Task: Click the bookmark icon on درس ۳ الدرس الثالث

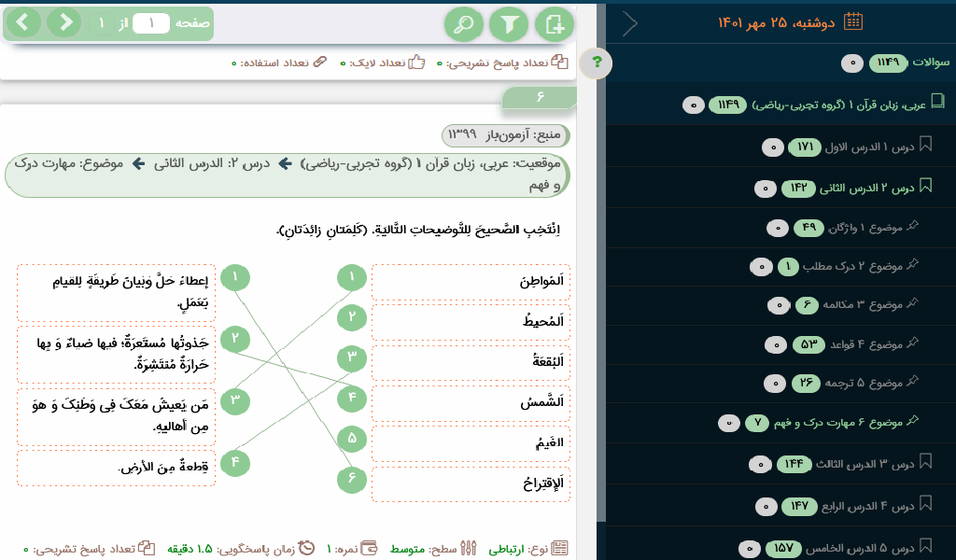Action: (925, 462)
